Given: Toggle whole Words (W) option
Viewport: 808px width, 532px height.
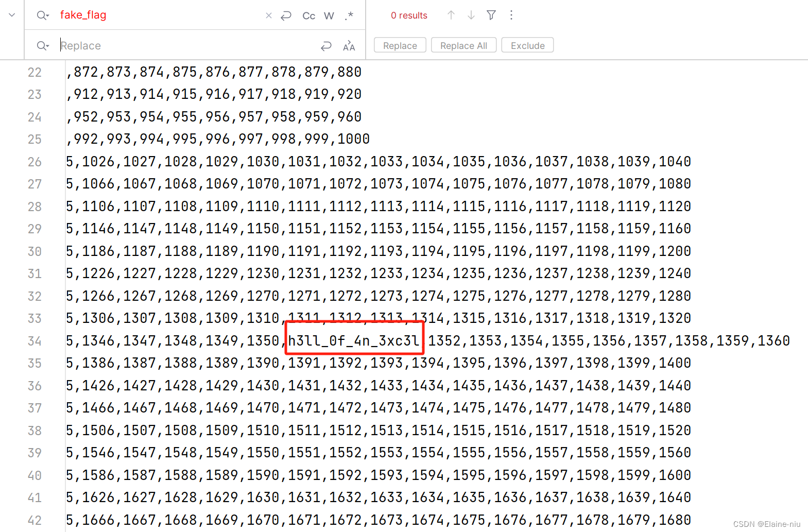Looking at the screenshot, I should click(329, 15).
